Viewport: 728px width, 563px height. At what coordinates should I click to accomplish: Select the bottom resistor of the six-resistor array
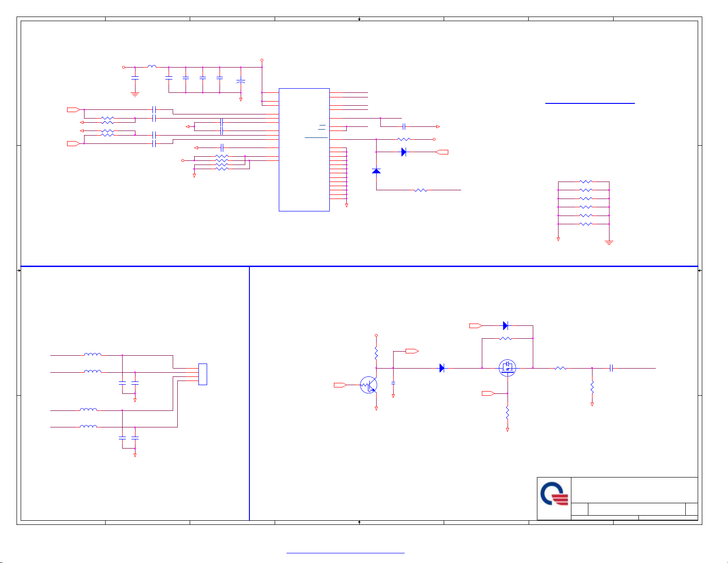pyautogui.click(x=586, y=224)
